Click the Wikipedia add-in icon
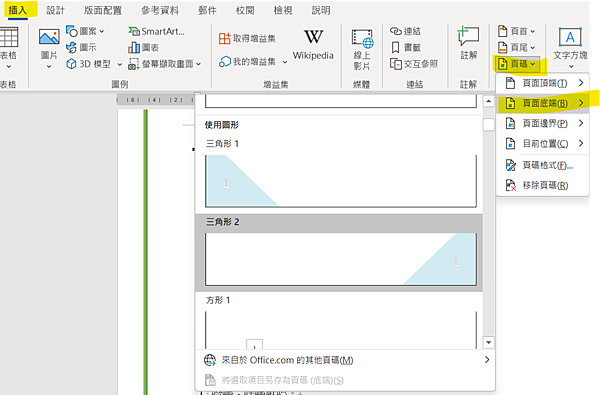The image size is (600, 395). pyautogui.click(x=313, y=37)
